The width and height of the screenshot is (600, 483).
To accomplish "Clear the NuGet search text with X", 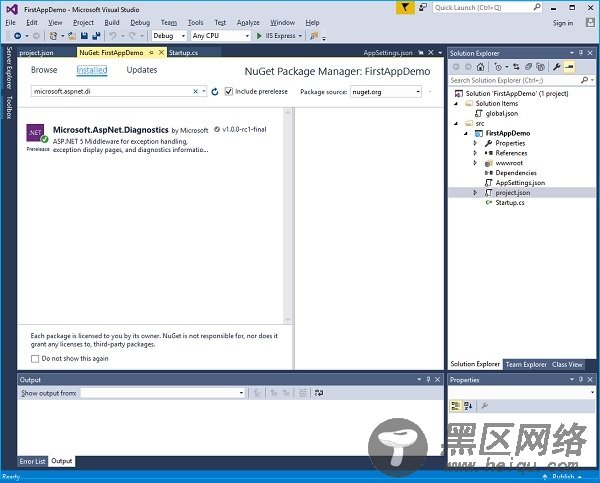I will (x=196, y=91).
